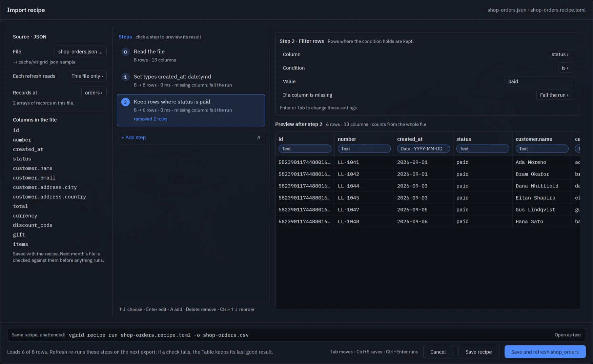Select step 0 Read the file

click(191, 56)
